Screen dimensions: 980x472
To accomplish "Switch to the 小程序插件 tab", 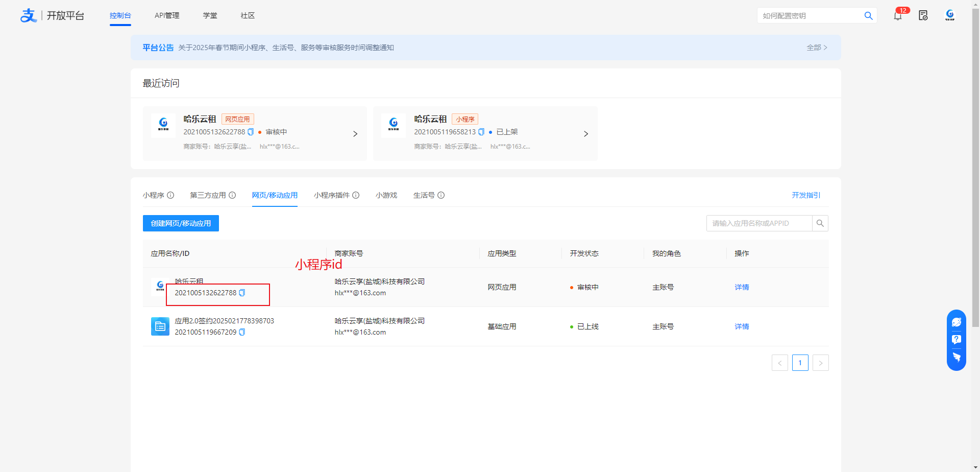I will point(332,195).
